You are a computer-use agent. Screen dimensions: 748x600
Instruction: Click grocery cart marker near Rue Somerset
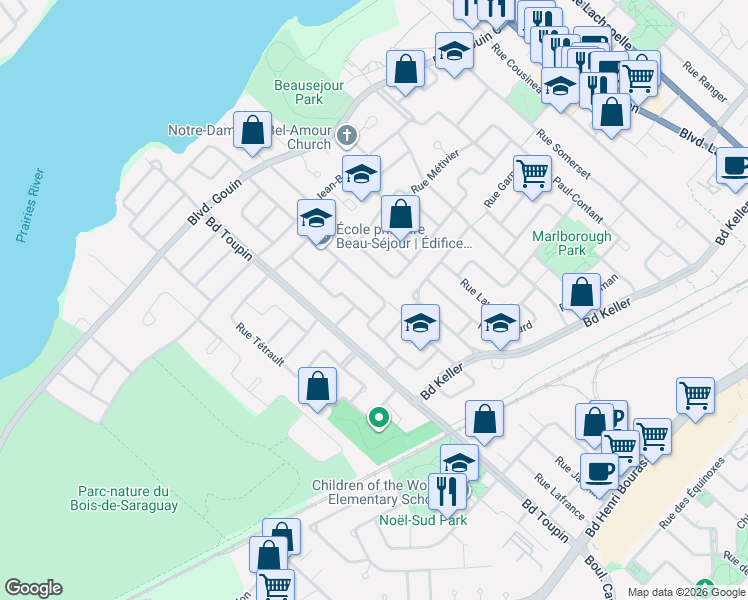pos(533,177)
